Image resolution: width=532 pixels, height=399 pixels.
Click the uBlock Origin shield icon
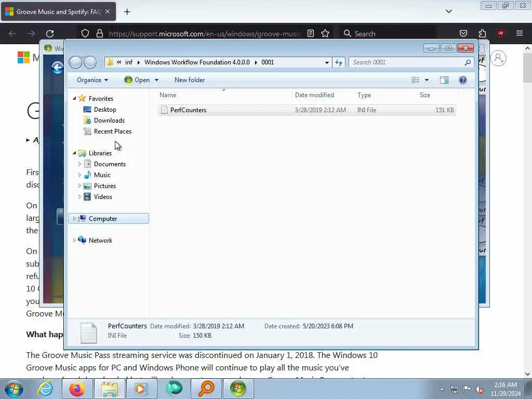(x=501, y=33)
